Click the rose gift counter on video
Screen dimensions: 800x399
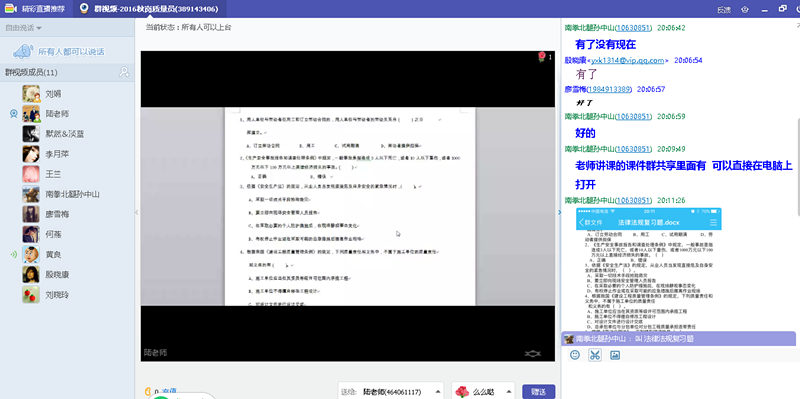544,57
